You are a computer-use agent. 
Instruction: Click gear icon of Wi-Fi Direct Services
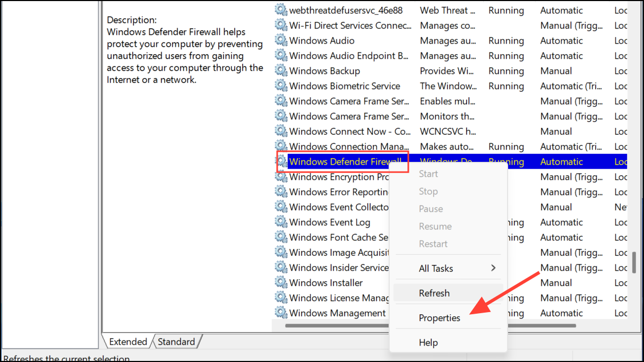[280, 25]
